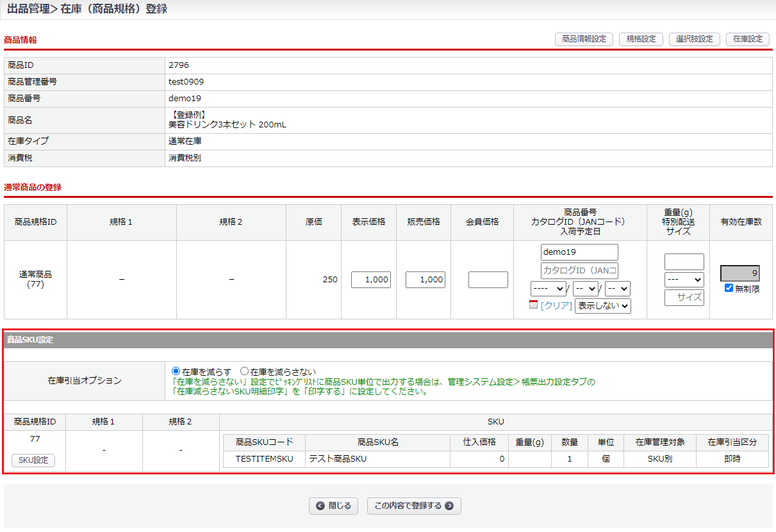Open 商品情報設定 settings

pyautogui.click(x=584, y=39)
